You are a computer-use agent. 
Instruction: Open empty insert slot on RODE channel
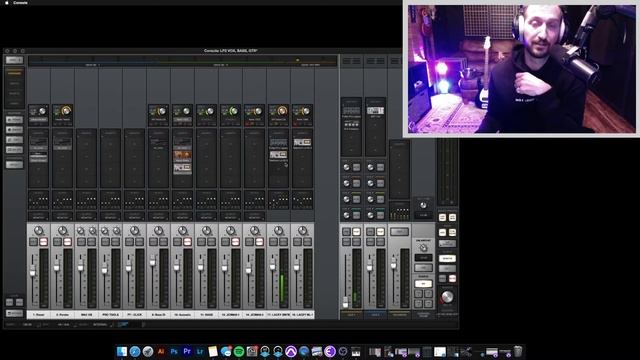pyautogui.click(x=207, y=143)
